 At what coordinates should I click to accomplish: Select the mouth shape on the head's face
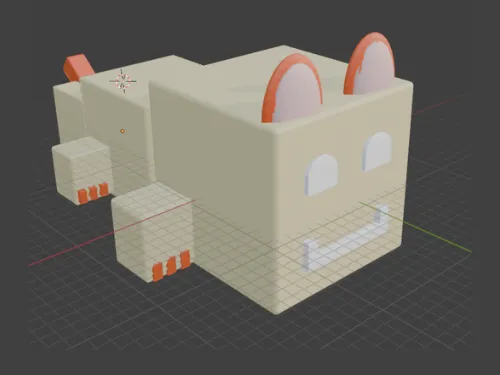pos(346,238)
